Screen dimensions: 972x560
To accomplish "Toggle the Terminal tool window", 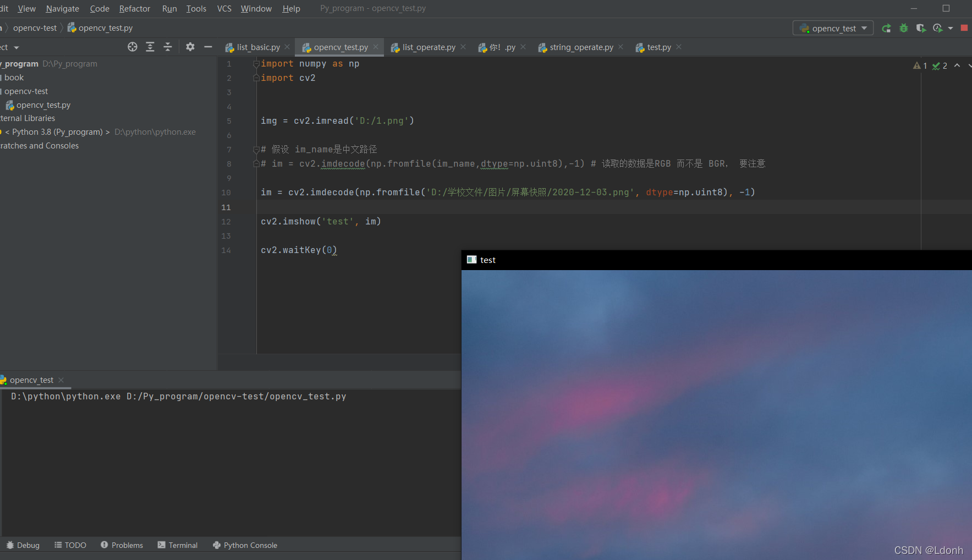I will (177, 545).
